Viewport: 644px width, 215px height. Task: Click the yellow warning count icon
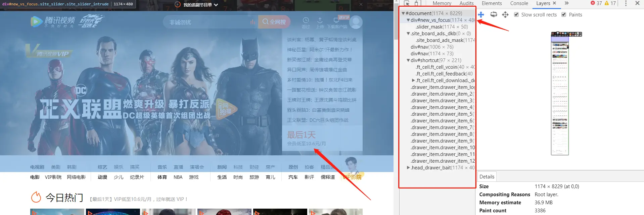point(607,3)
